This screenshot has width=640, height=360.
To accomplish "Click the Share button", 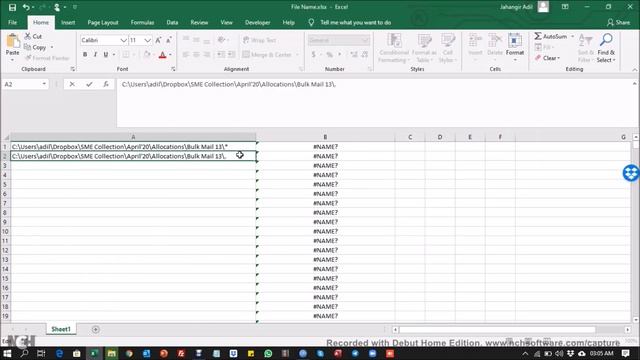I will [x=618, y=22].
